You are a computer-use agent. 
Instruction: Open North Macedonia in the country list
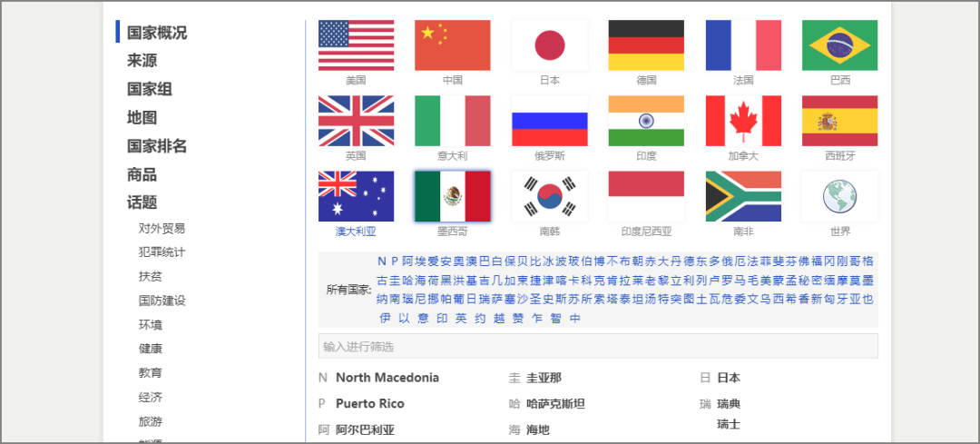click(387, 378)
